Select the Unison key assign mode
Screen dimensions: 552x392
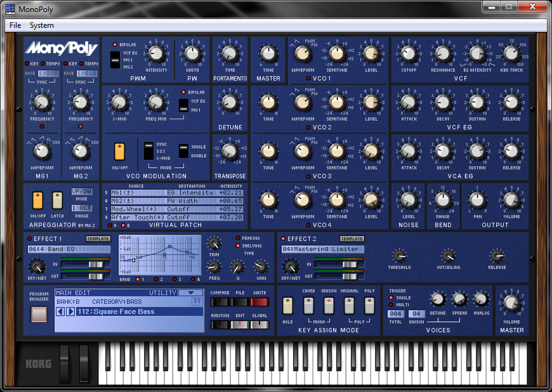(x=329, y=306)
